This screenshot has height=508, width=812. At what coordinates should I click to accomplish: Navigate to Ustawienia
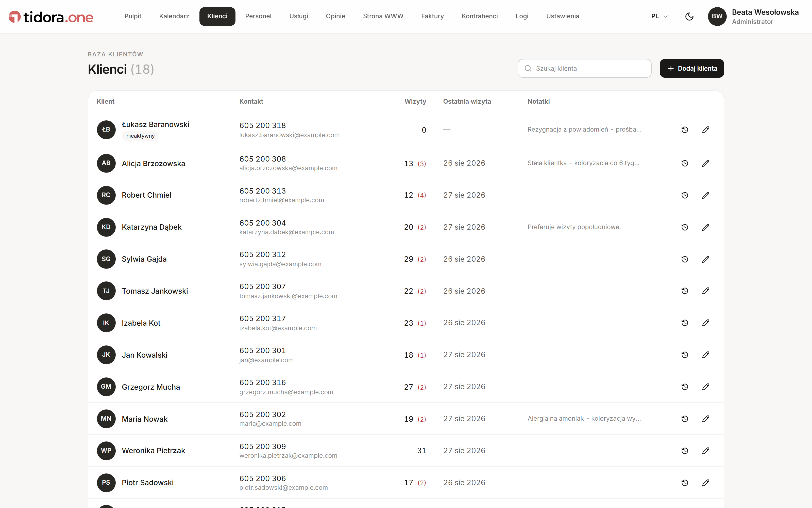(x=563, y=16)
